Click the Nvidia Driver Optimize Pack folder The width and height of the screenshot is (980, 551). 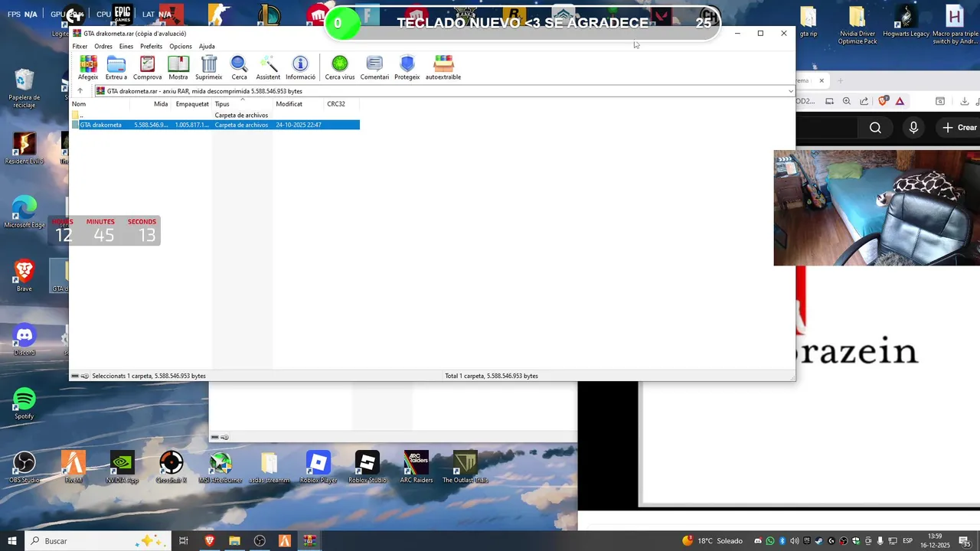857,24
